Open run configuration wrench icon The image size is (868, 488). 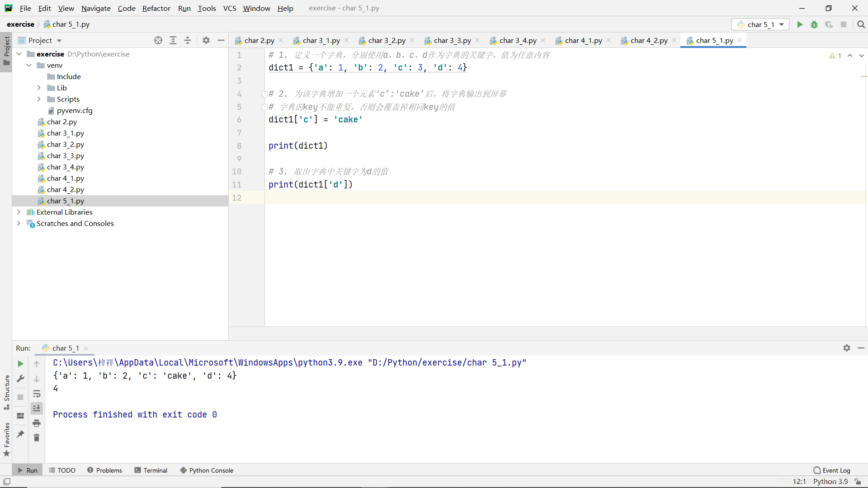pos(20,379)
